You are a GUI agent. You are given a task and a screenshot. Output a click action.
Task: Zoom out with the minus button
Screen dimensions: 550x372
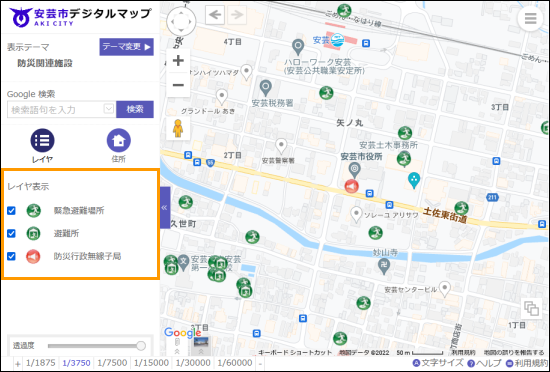[178, 85]
